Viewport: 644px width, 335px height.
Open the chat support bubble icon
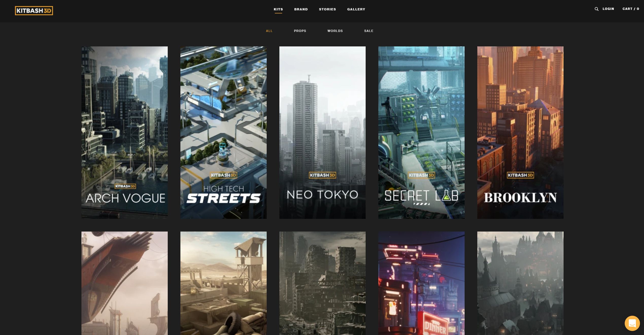[x=632, y=323]
